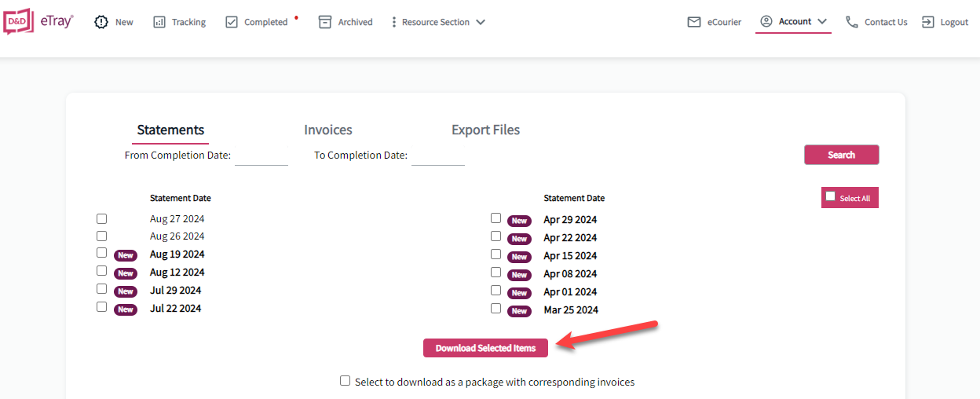
Task: Check the Jul 29 2024 statement
Action: [x=101, y=289]
